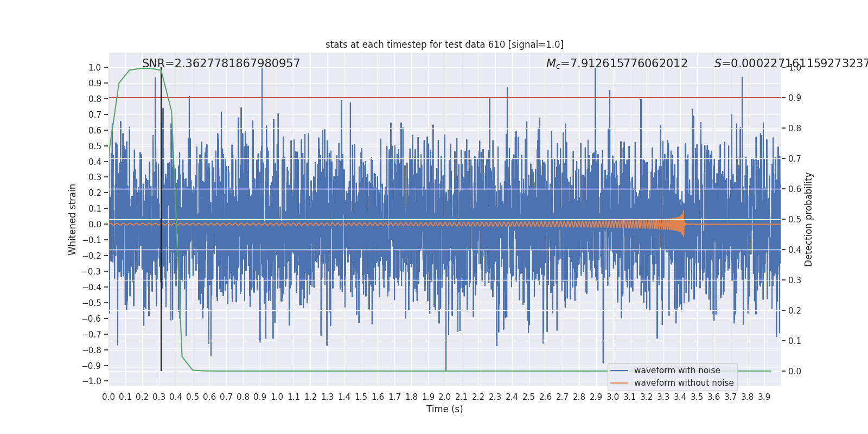This screenshot has width=868, height=434.
Task: Click Detection probability tick label 0.3
Action: [795, 280]
